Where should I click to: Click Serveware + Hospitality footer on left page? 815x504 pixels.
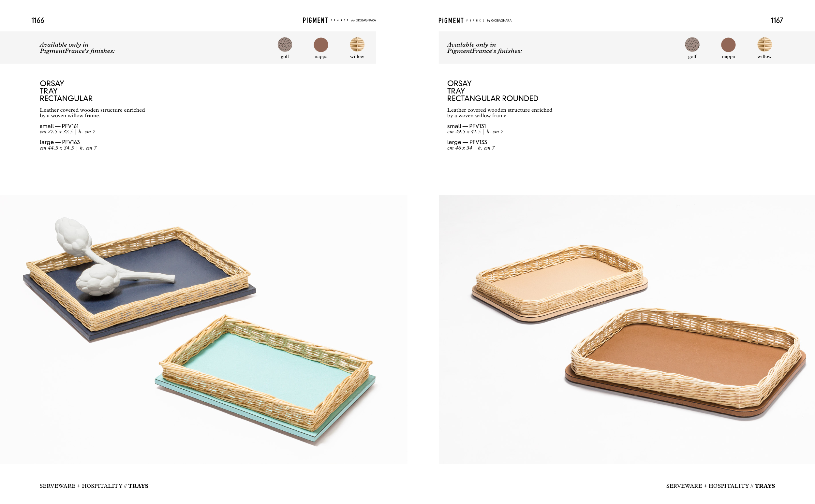point(81,486)
